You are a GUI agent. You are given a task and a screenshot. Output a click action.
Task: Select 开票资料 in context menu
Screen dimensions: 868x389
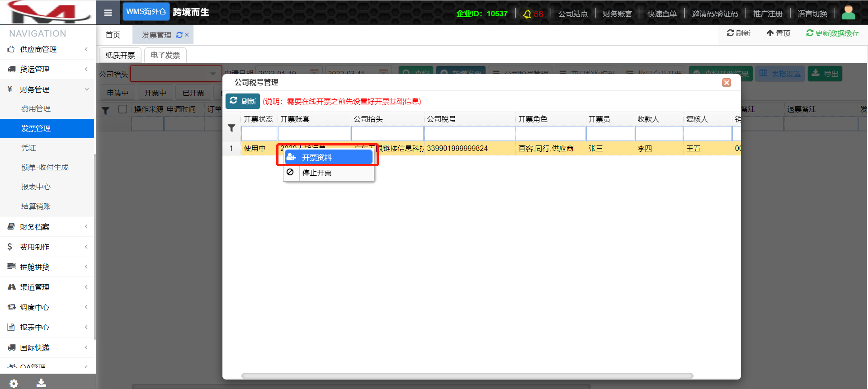click(x=329, y=157)
